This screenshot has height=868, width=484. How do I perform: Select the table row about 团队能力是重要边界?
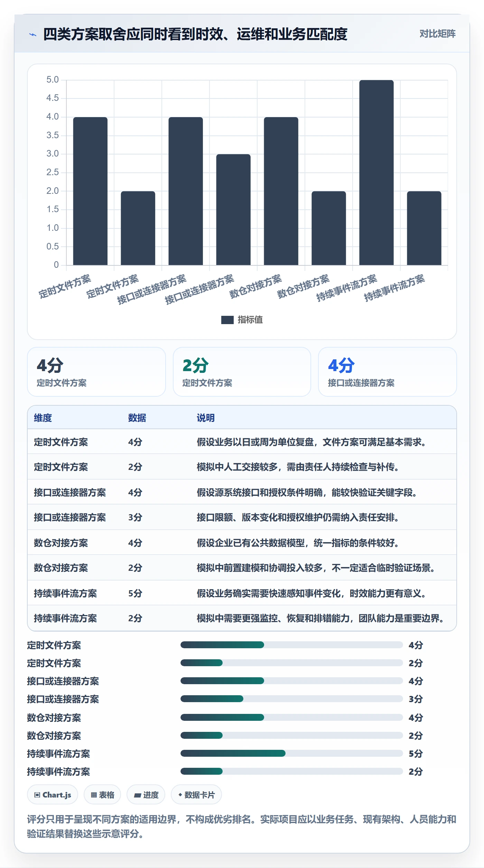[x=242, y=618]
